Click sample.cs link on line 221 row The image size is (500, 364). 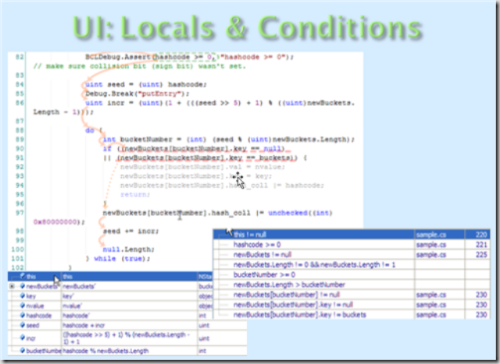pyautogui.click(x=431, y=245)
